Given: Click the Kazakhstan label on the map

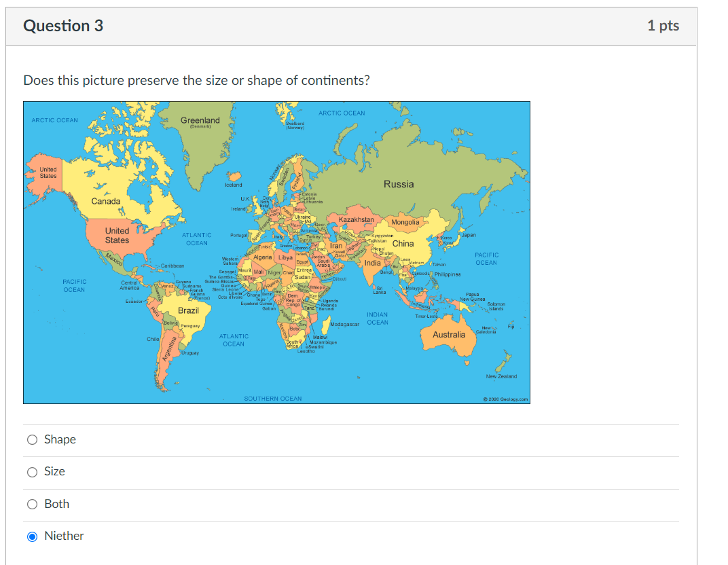Looking at the screenshot, I should (356, 219).
